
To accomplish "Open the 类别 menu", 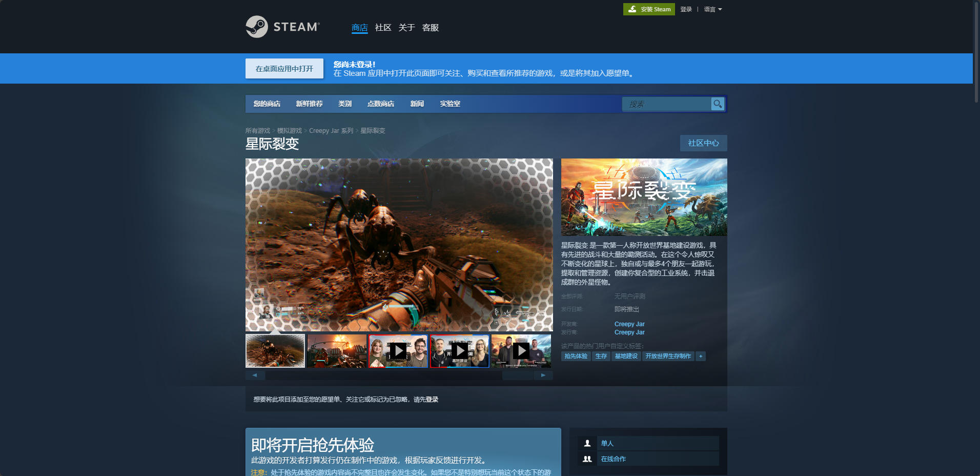I will (345, 104).
